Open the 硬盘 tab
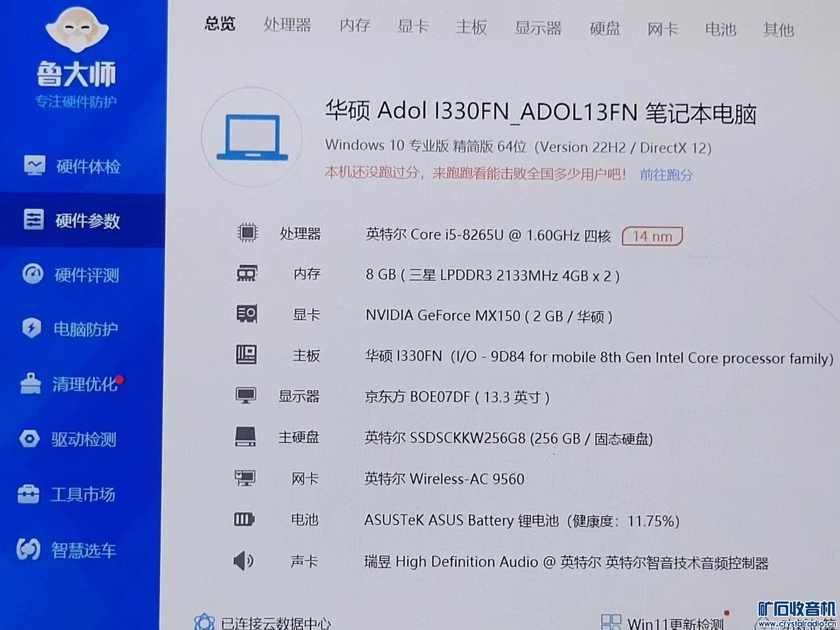840x630 pixels. 605,29
